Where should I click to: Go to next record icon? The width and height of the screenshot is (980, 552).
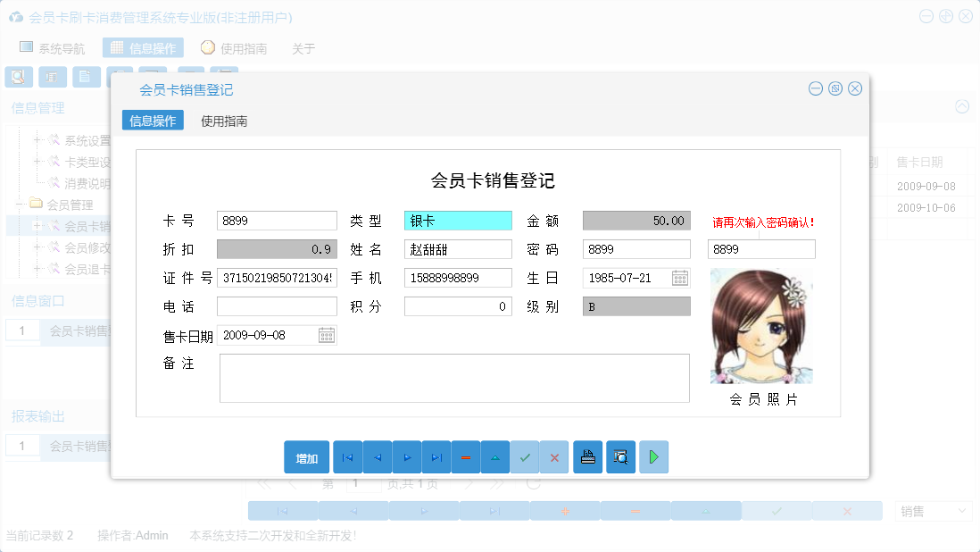tap(406, 456)
